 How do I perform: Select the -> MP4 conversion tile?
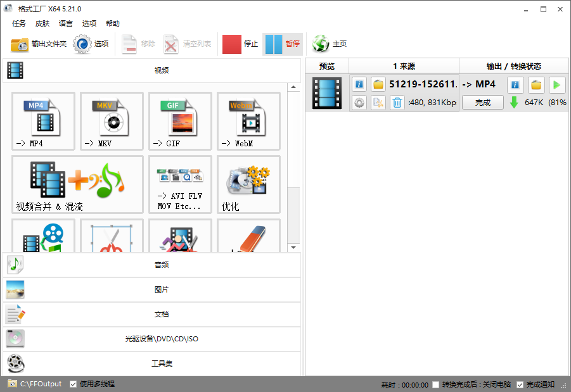(43, 121)
